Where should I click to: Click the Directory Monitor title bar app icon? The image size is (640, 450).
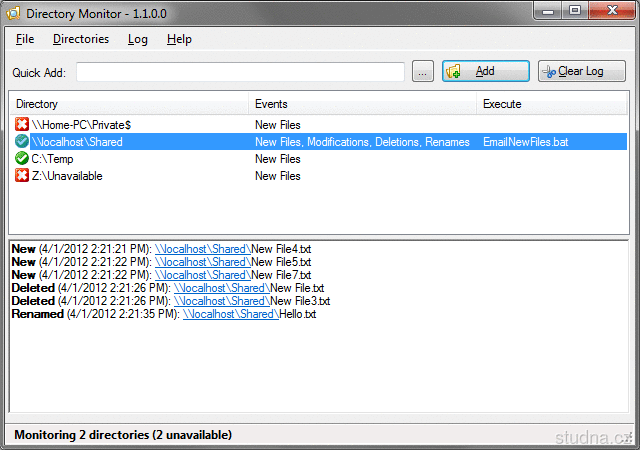13,13
